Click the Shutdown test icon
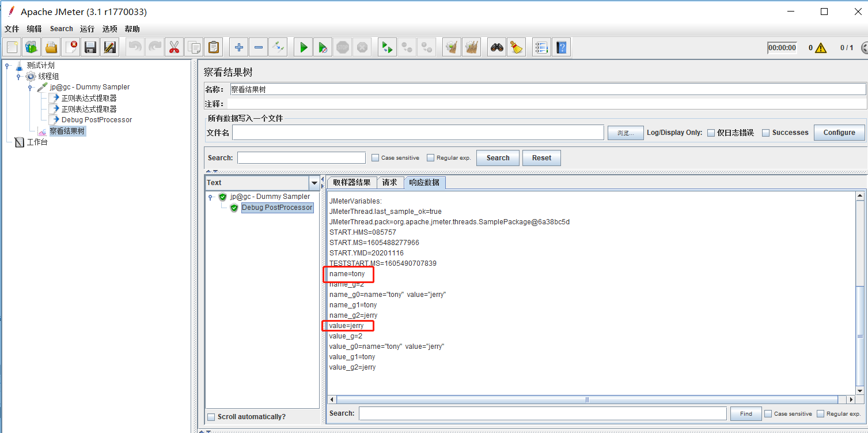The width and height of the screenshot is (868, 433). point(362,47)
